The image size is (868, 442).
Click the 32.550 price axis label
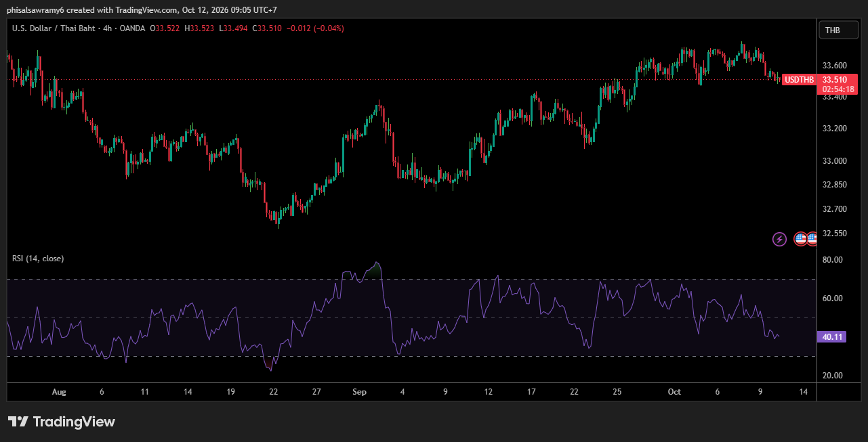point(833,234)
